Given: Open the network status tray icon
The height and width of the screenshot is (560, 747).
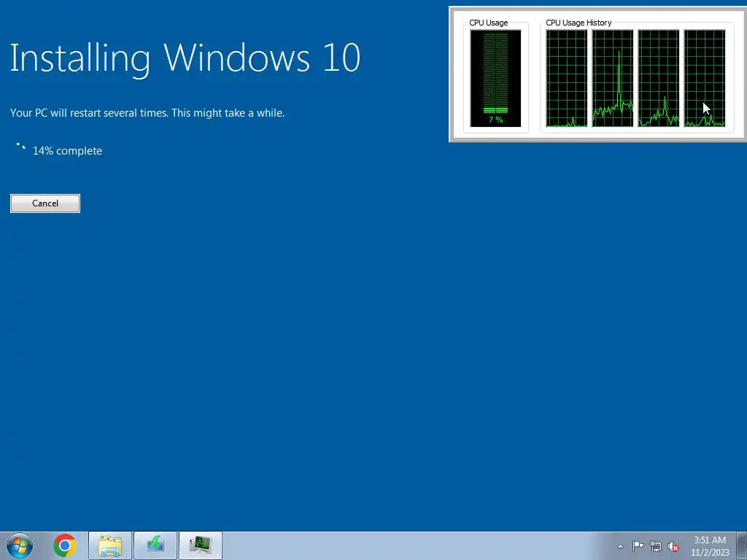Looking at the screenshot, I should [656, 546].
